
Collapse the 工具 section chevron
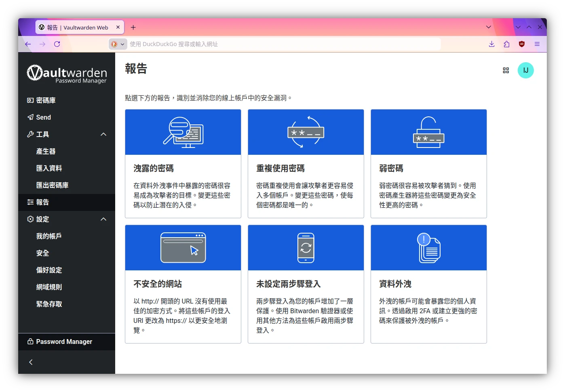[103, 134]
